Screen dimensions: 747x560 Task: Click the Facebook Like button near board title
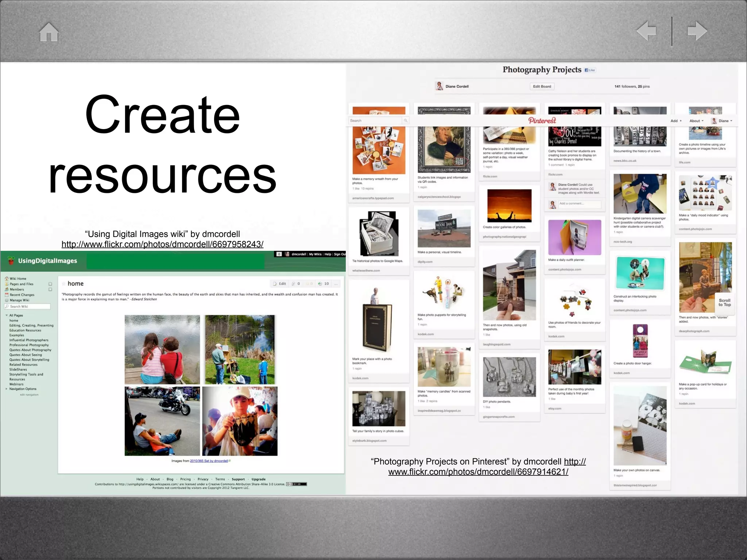(x=590, y=70)
